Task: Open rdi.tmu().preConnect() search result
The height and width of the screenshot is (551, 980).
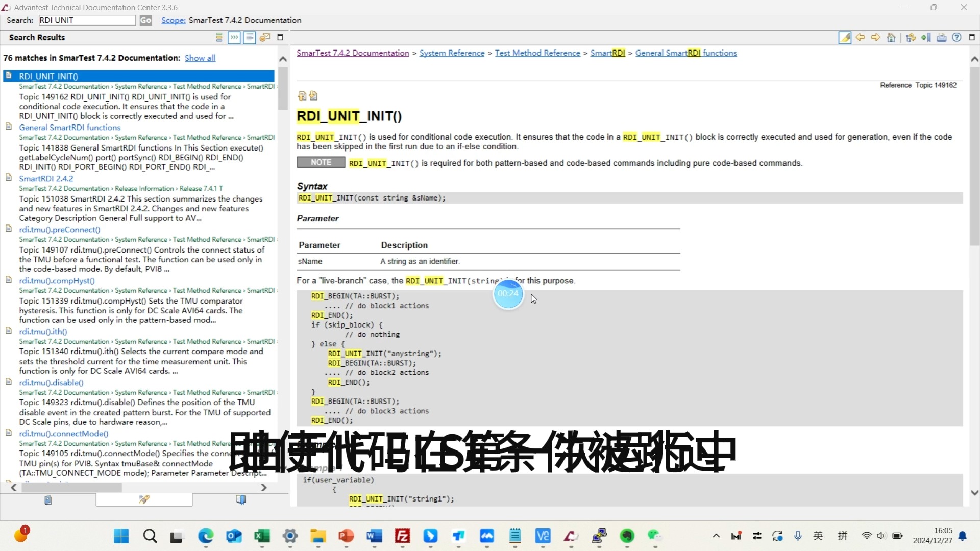Action: 59,230
